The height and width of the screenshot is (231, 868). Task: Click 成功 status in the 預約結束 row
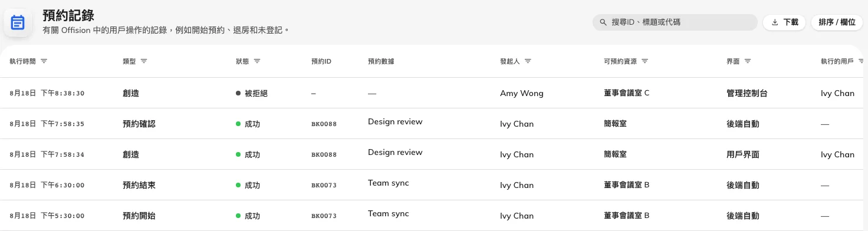(248, 185)
